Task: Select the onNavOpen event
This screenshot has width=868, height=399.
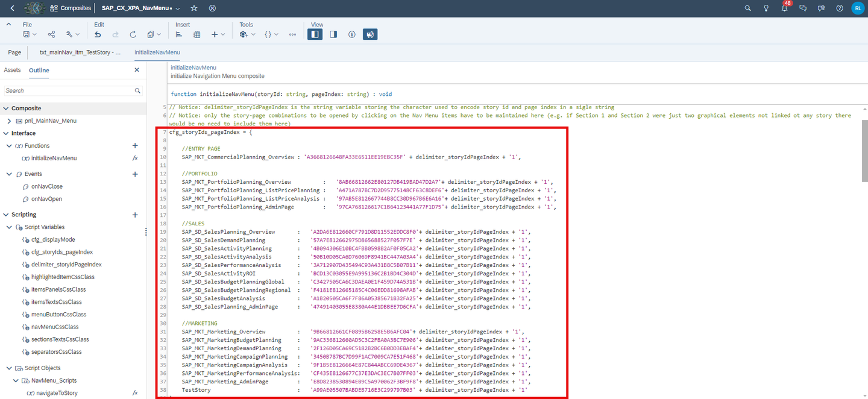Action: 46,199
